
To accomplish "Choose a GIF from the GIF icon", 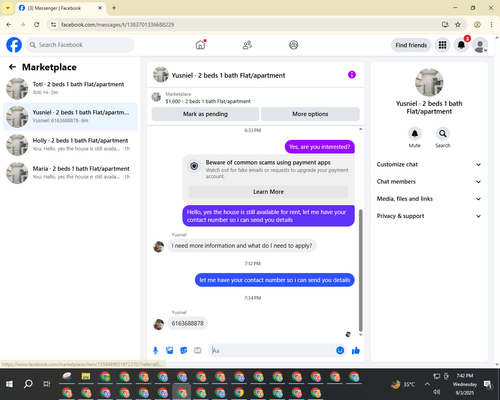I will pyautogui.click(x=198, y=350).
